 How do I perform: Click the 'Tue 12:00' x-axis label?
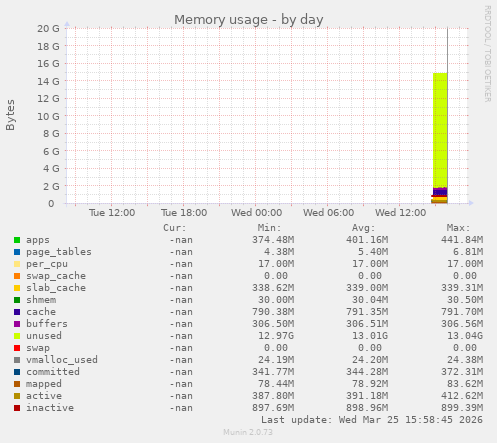click(112, 213)
